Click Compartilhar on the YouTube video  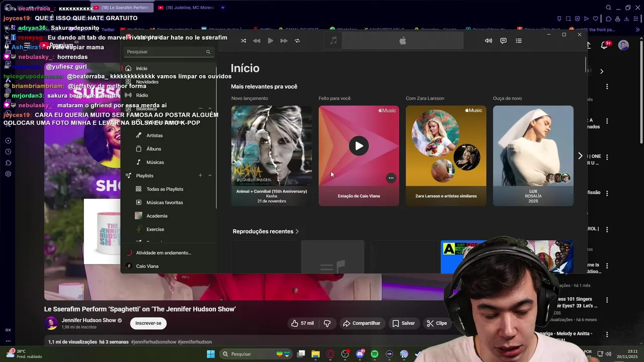[x=361, y=323]
